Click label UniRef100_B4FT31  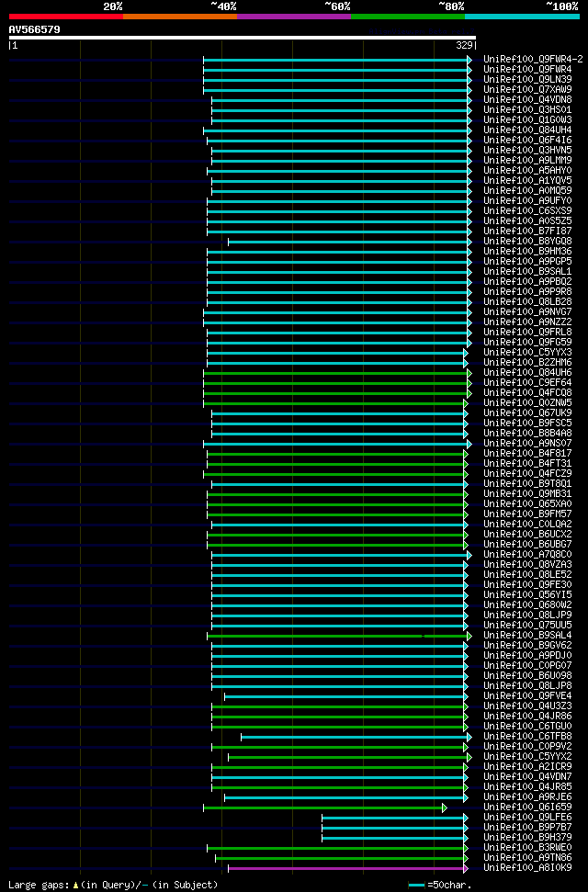coord(527,464)
